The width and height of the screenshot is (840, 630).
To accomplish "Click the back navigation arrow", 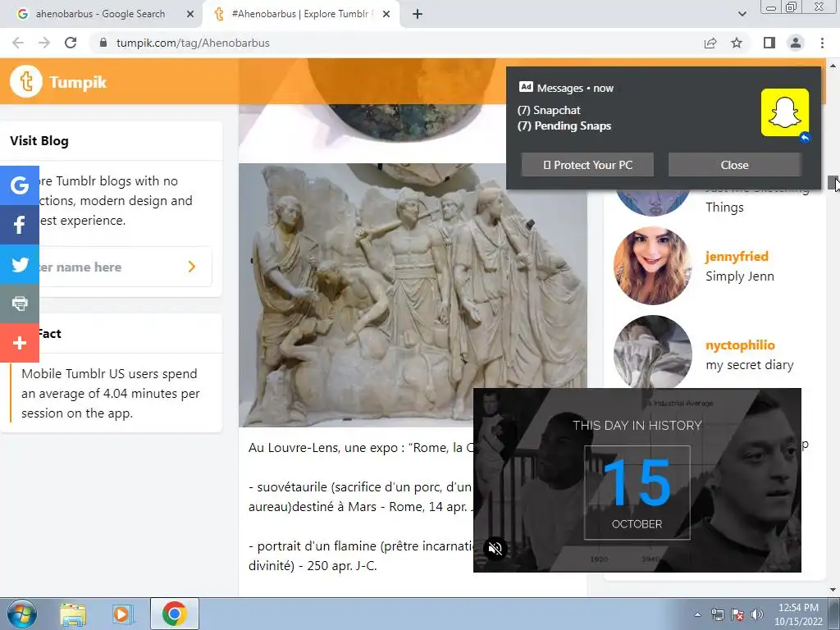I will pyautogui.click(x=18, y=43).
